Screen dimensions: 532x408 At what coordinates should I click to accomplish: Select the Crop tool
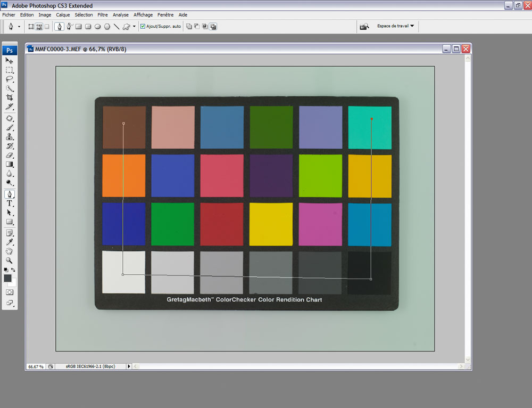[9, 97]
